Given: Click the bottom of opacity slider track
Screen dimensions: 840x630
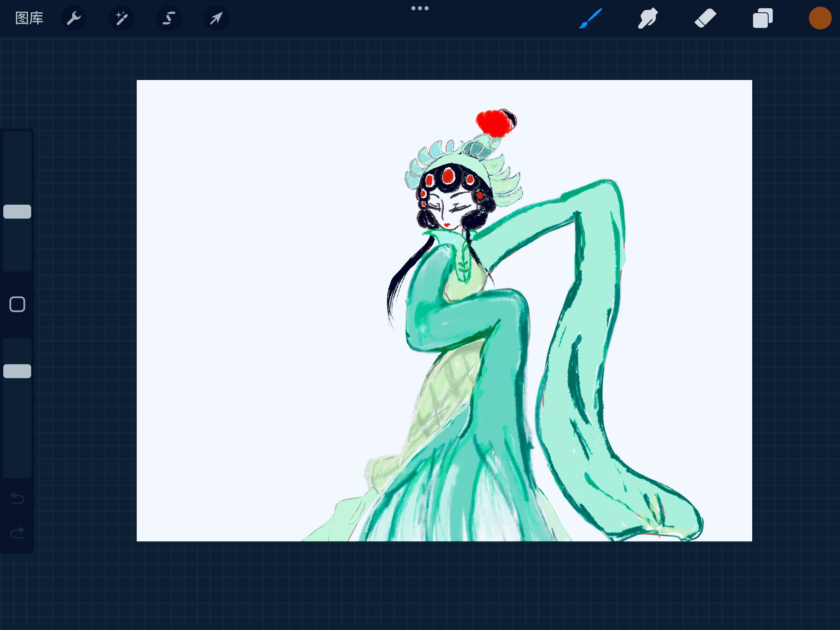Looking at the screenshot, I should [17, 472].
